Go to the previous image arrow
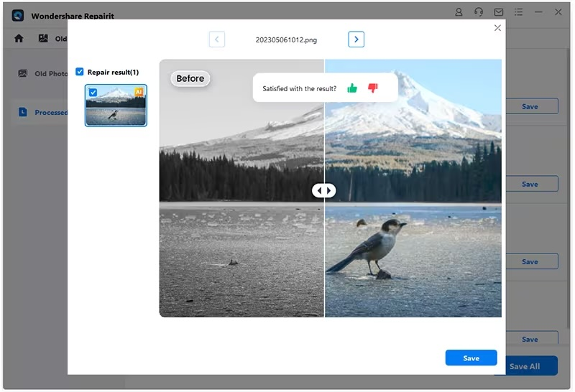Image resolution: width=575 pixels, height=392 pixels. (x=217, y=39)
